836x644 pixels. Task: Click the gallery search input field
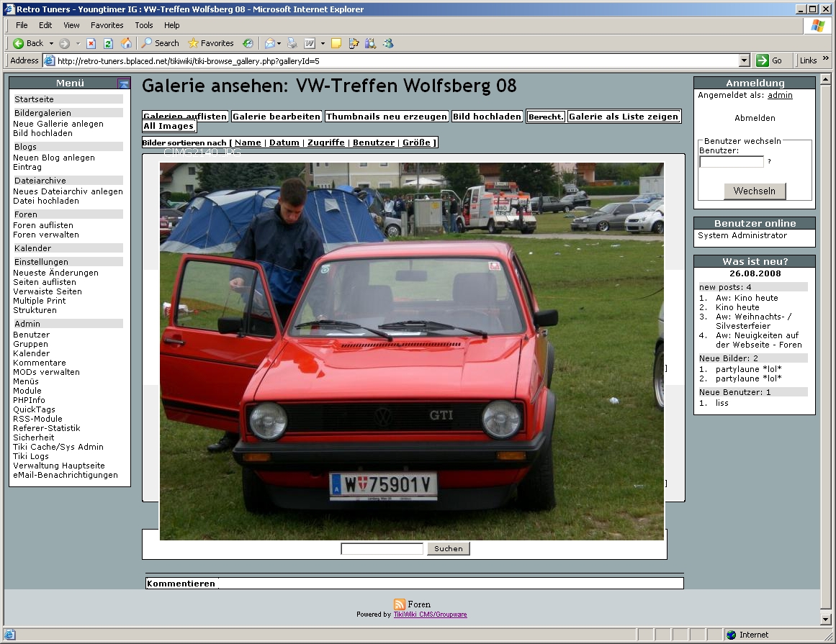[x=382, y=548]
